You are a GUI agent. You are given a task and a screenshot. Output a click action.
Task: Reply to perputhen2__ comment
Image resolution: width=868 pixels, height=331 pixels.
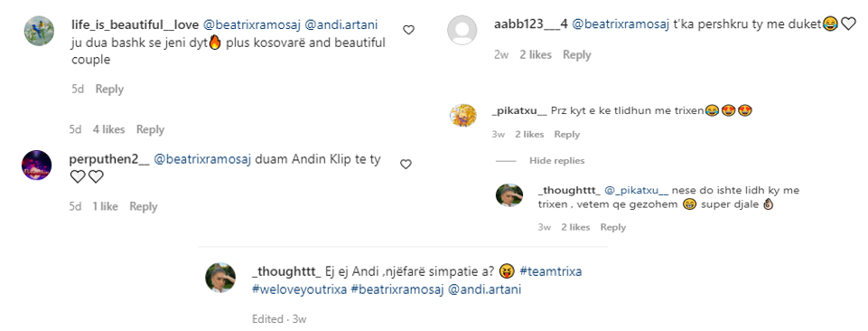144,206
